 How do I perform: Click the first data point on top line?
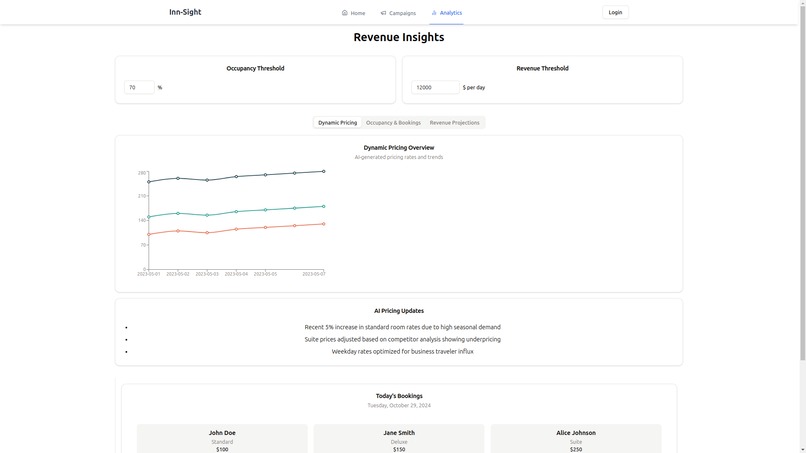click(149, 182)
